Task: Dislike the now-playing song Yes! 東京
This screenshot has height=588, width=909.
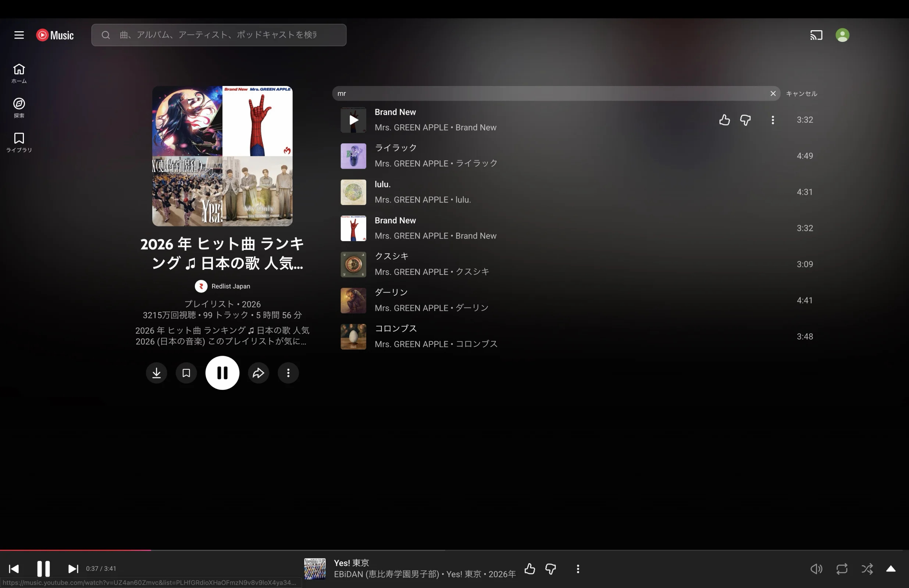Action: tap(551, 569)
